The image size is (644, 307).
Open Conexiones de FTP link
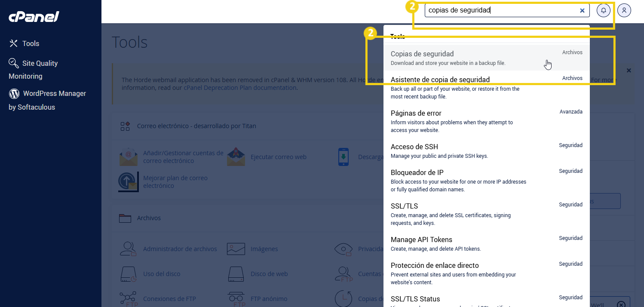(169, 299)
